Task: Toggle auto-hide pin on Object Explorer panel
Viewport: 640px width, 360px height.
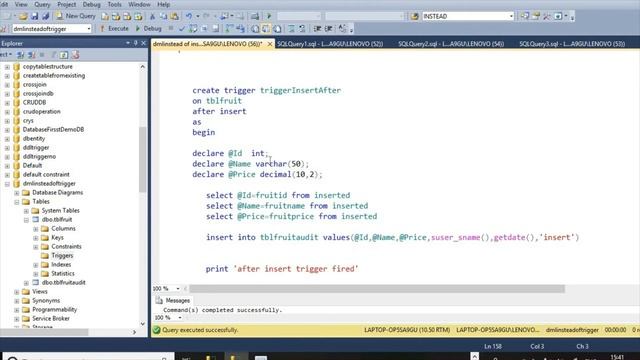Action: point(136,43)
